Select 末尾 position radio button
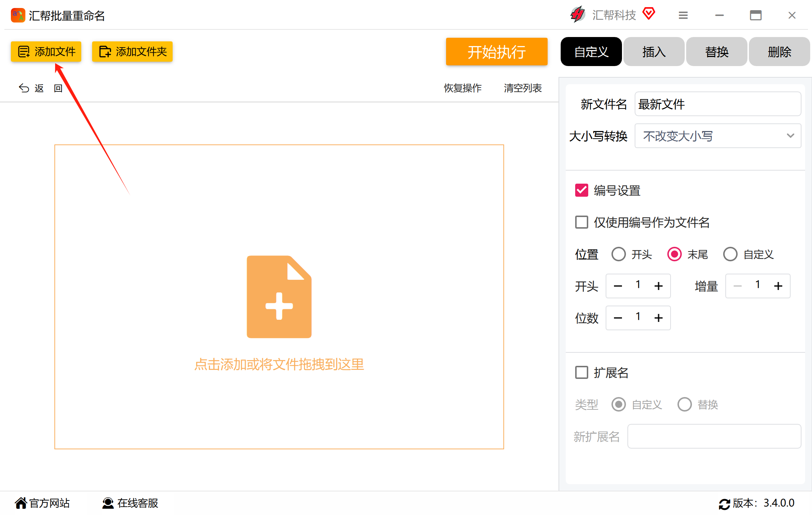 pos(675,254)
